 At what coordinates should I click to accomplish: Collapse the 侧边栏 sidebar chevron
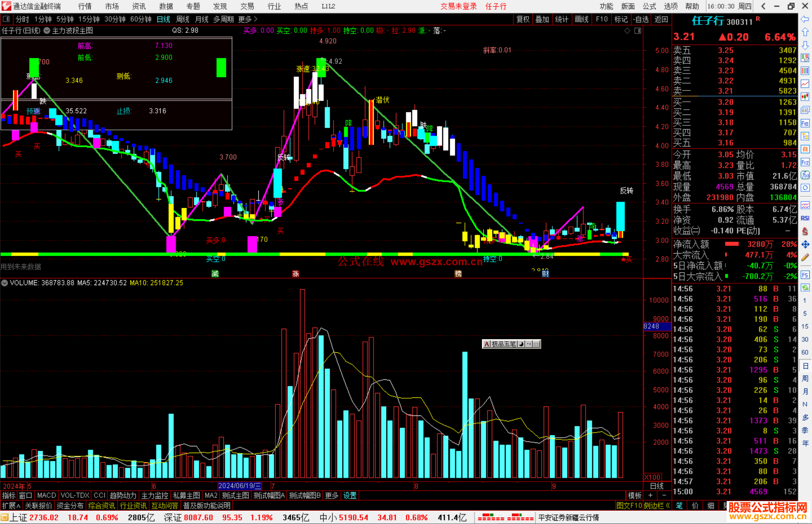pyautogui.click(x=668, y=506)
